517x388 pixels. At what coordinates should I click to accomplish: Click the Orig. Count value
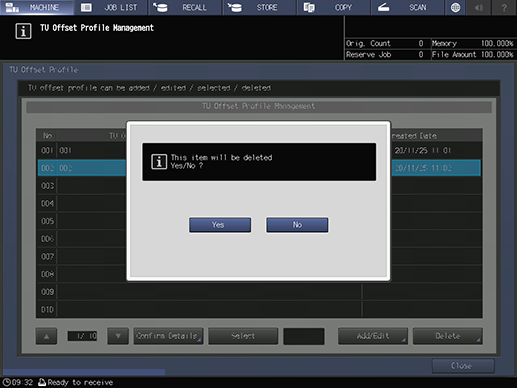pyautogui.click(x=421, y=43)
